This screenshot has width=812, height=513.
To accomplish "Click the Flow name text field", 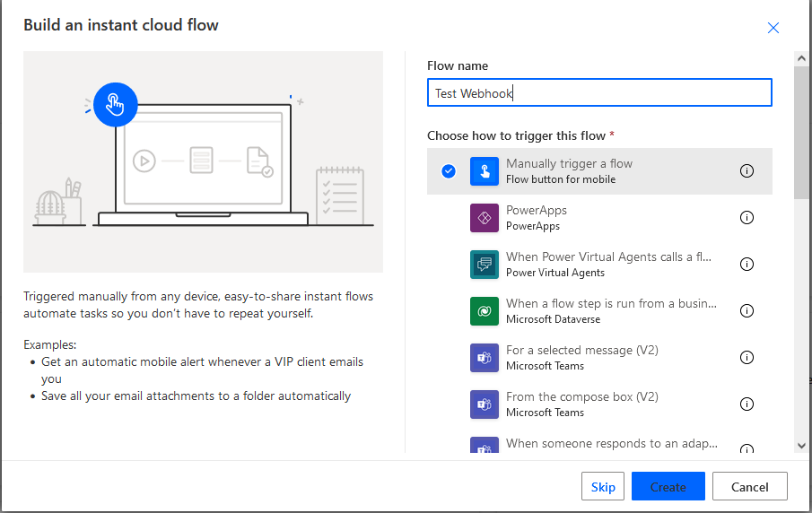I will (599, 92).
